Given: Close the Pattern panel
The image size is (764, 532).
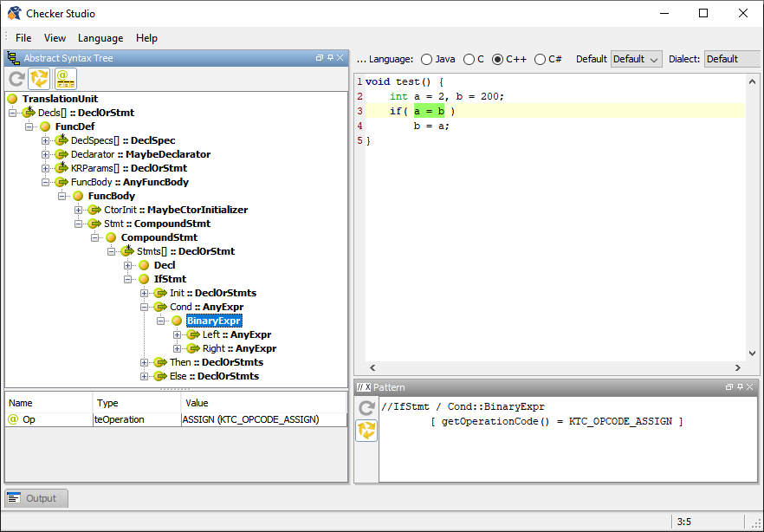Looking at the screenshot, I should pyautogui.click(x=750, y=386).
